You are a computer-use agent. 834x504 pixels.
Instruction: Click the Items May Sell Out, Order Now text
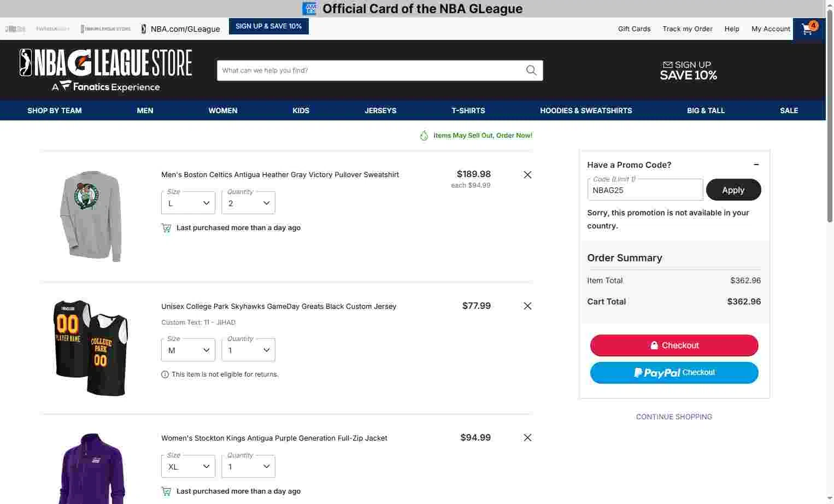(x=483, y=136)
